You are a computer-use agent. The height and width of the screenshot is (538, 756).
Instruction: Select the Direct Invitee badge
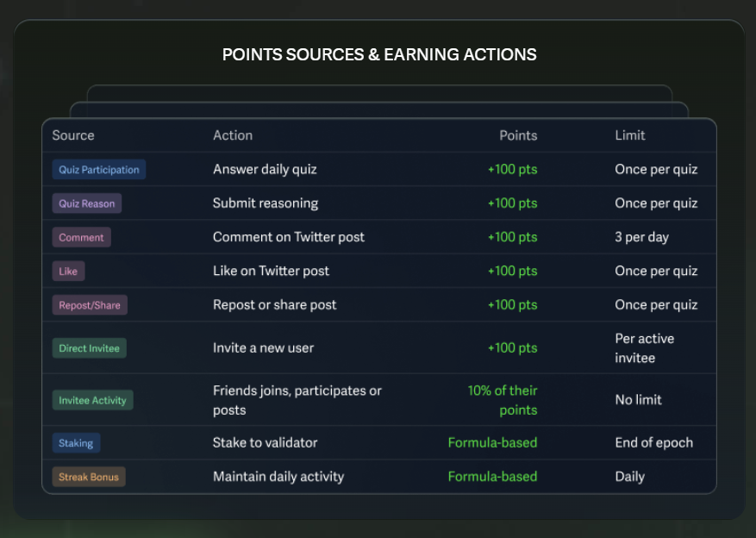click(89, 348)
